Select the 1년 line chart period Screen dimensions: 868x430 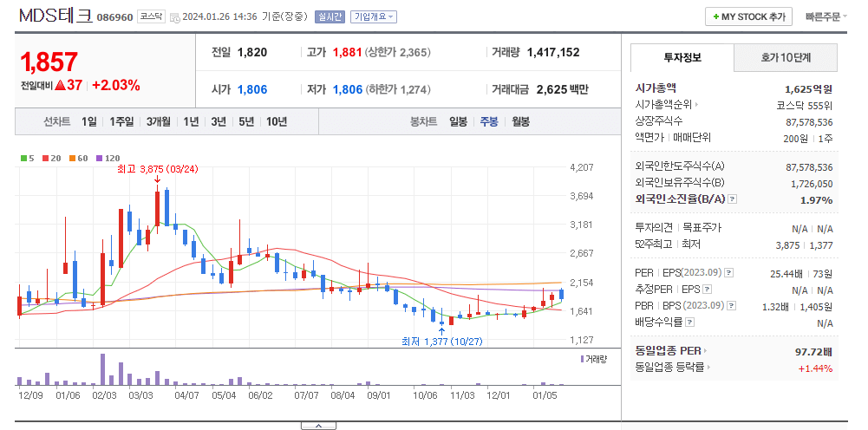coord(191,121)
